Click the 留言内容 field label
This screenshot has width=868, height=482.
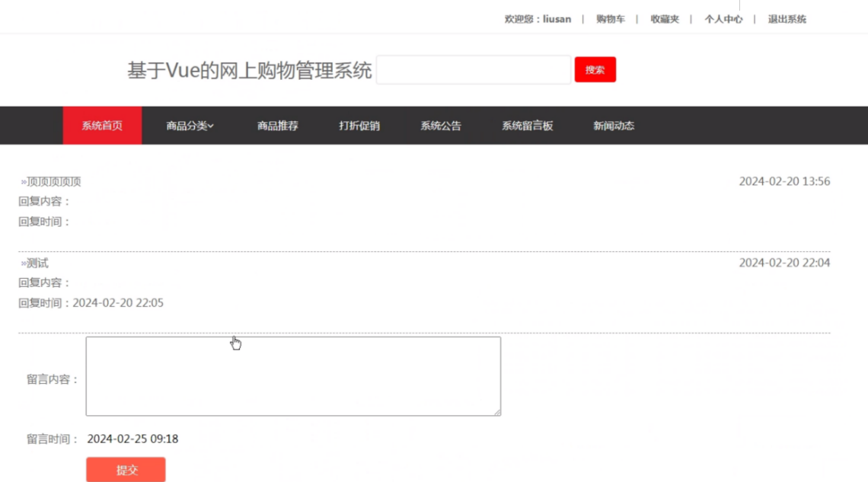pos(52,380)
